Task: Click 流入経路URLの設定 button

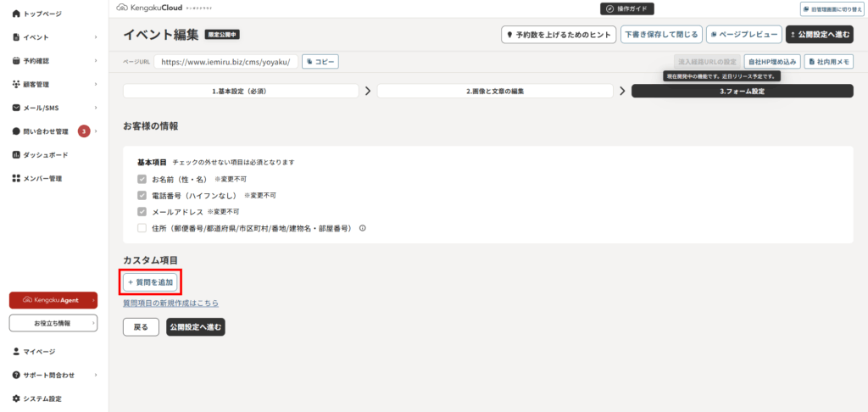Action: tap(707, 62)
